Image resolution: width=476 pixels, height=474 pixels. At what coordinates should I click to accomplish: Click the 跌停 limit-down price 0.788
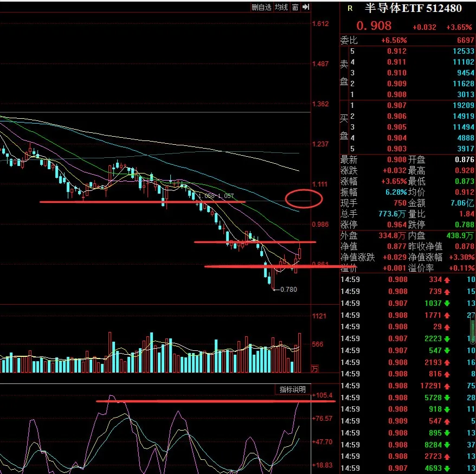point(465,225)
